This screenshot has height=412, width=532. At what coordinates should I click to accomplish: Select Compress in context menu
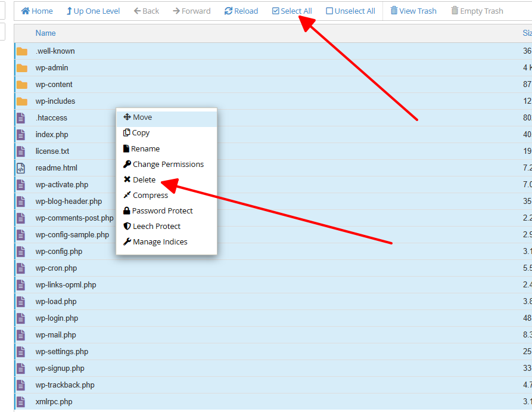coord(145,196)
